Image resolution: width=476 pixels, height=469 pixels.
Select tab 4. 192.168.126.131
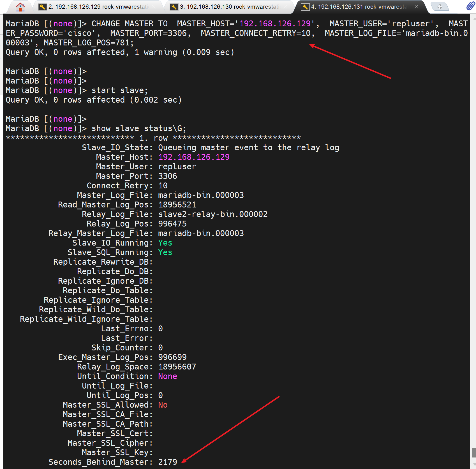359,7
